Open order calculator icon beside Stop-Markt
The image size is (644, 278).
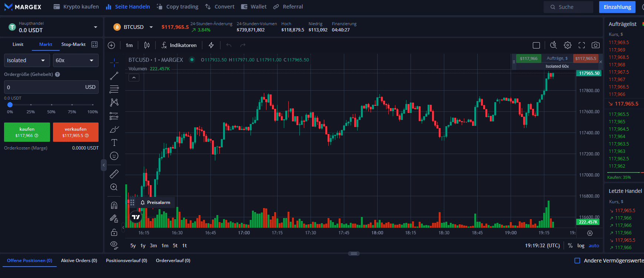click(94, 44)
